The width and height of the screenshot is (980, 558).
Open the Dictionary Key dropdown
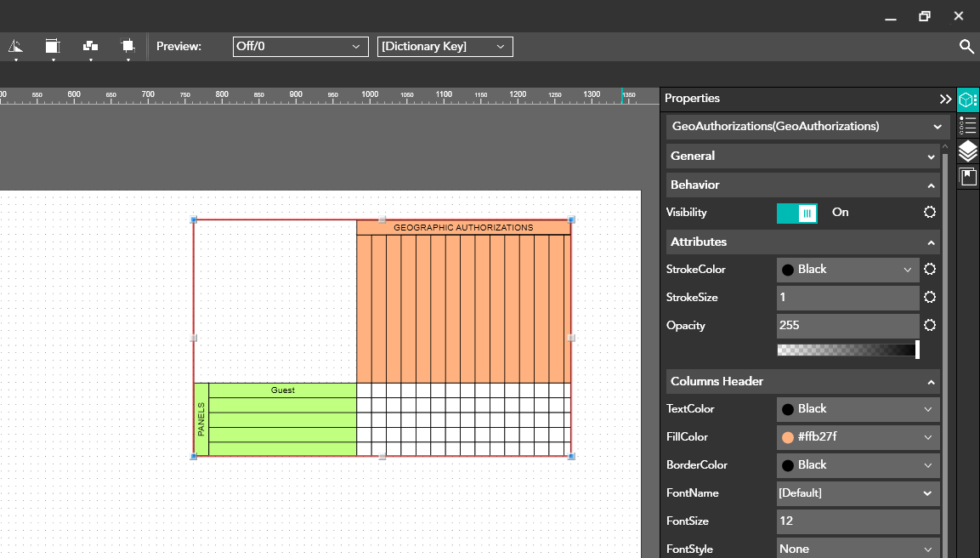(445, 47)
